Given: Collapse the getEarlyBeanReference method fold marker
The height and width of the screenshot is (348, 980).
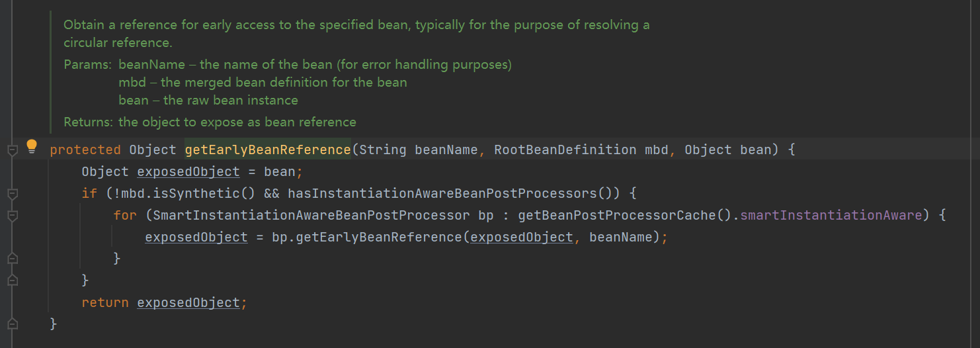Looking at the screenshot, I should click(x=12, y=150).
